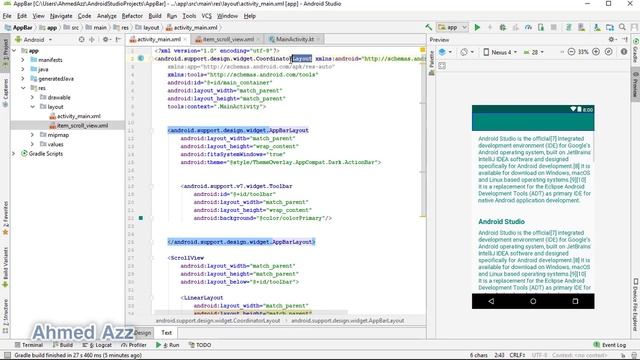640x360 pixels.
Task: Expand the java folder
Action: [23, 69]
